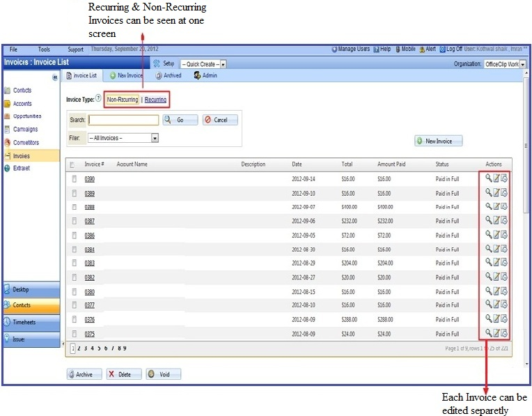This screenshot has height=416, width=532.
Task: Check the box for invoice 0384
Action: (75, 249)
